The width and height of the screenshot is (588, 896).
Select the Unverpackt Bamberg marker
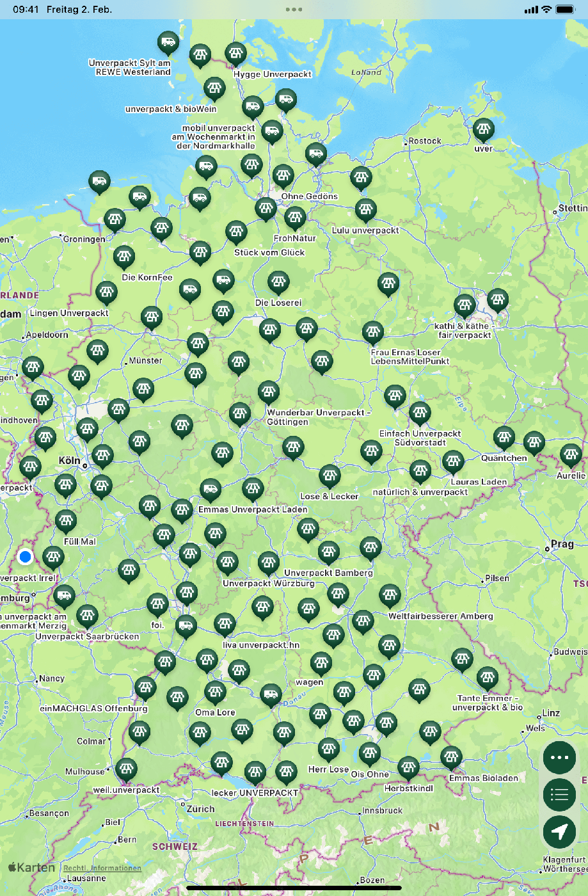(328, 552)
